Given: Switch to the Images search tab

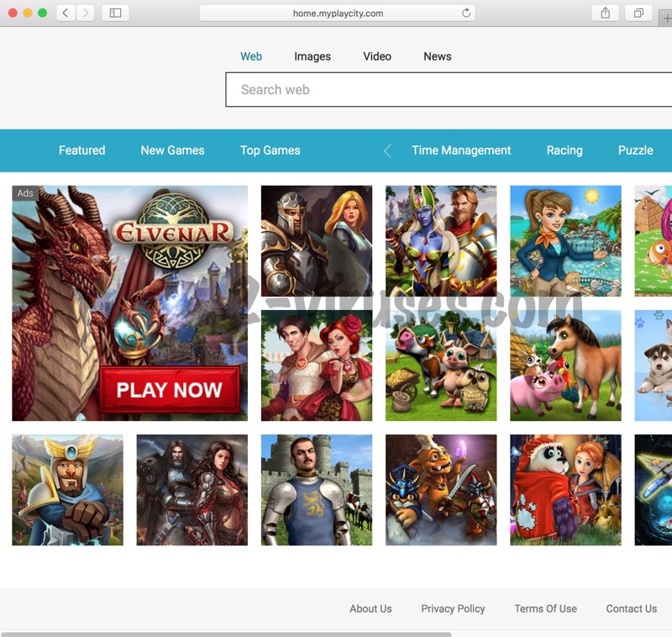Looking at the screenshot, I should (312, 56).
